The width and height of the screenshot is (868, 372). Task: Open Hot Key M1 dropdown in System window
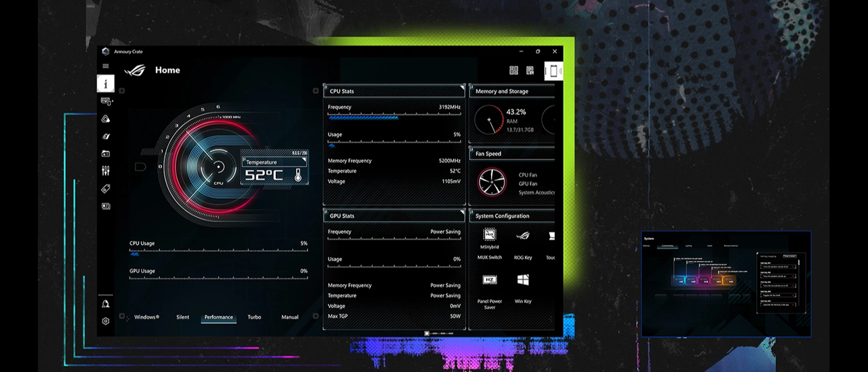[x=779, y=266]
